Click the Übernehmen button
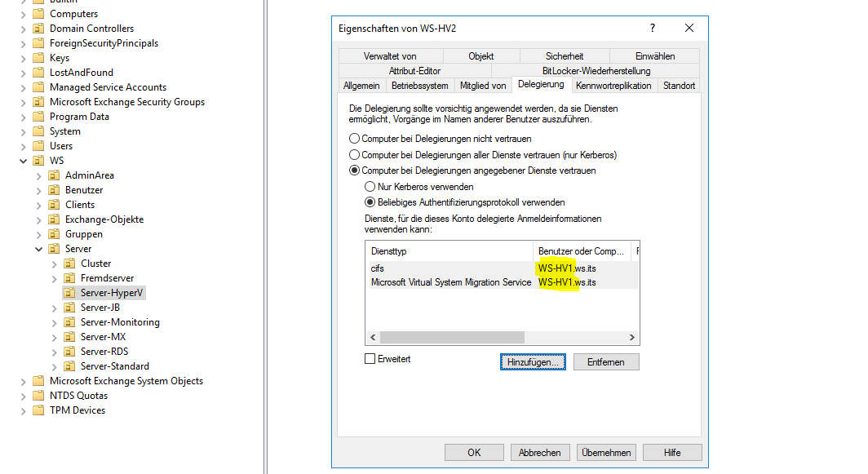This screenshot has width=868, height=474. pyautogui.click(x=606, y=453)
